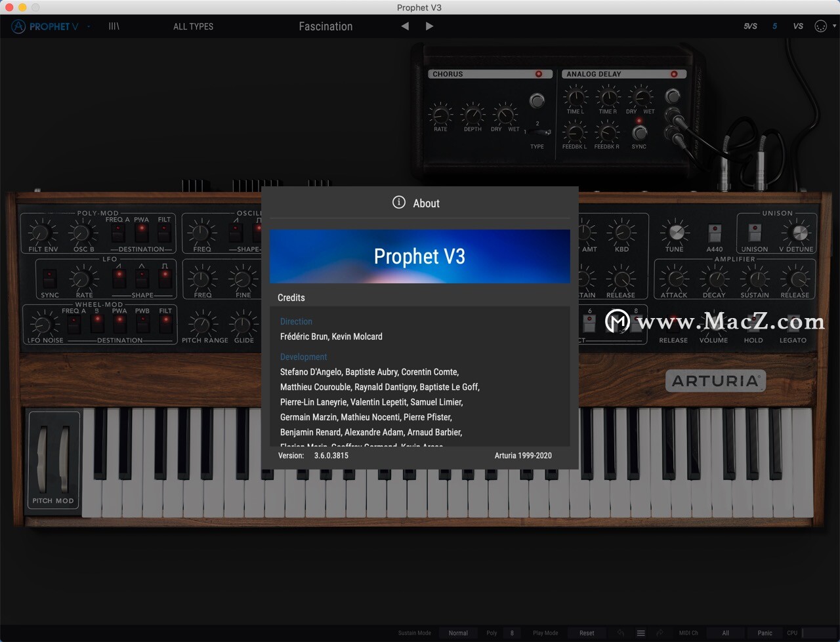Go to the previous preset arrow
Viewport: 840px width, 642px height.
click(x=405, y=26)
